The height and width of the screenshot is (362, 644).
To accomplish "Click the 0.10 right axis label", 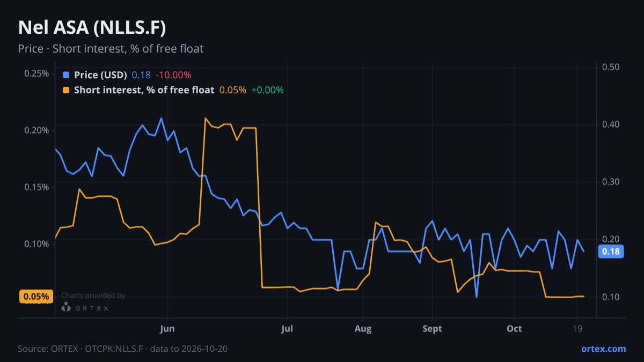I will pyautogui.click(x=612, y=297).
